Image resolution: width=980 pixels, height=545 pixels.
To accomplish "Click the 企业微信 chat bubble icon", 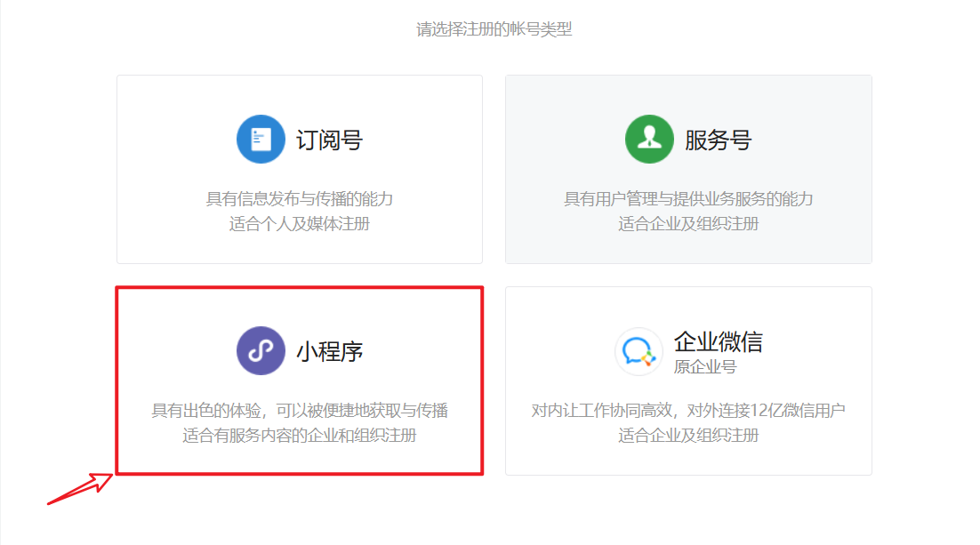I will (x=639, y=352).
